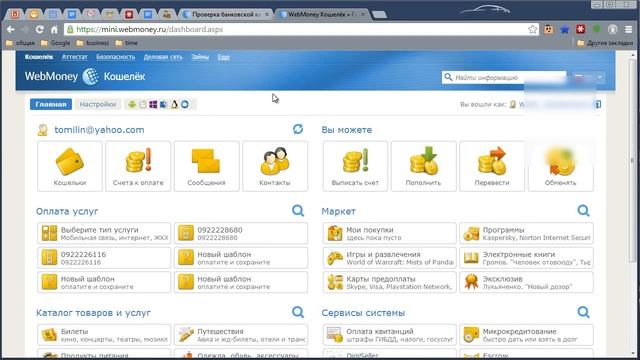Open the Контакты contacts tile
This screenshot has height=360, width=640.
(275, 166)
